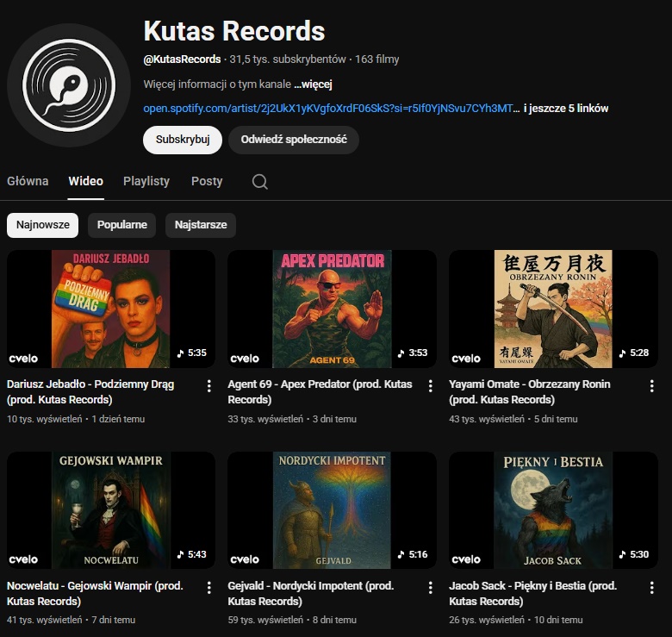The width and height of the screenshot is (672, 637).
Task: Sort videos by Najstarsze chip
Action: pos(201,225)
